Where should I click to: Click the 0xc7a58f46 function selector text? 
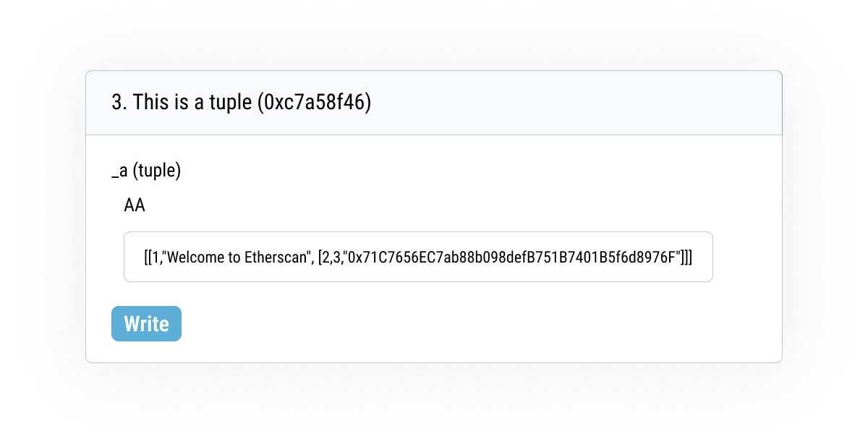318,103
